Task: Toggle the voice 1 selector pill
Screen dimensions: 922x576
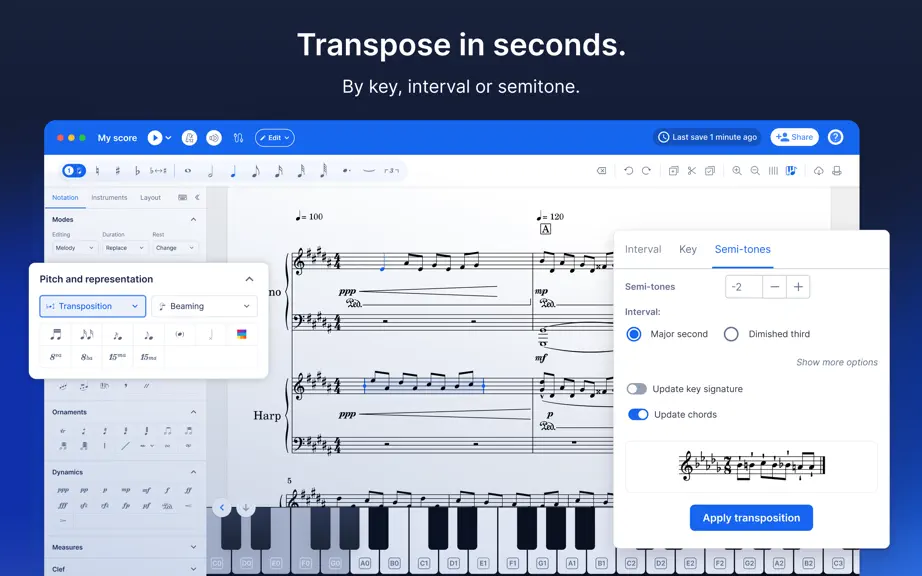Action: tap(74, 170)
